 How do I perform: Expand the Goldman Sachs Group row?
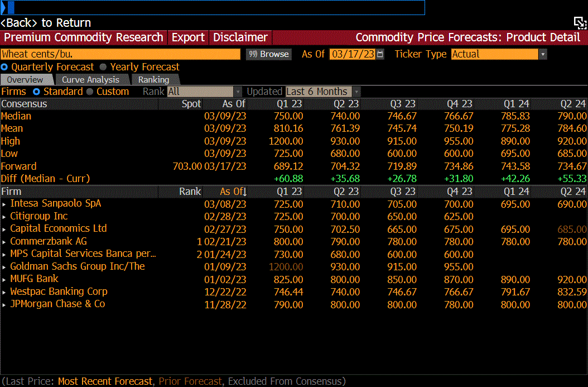click(x=4, y=267)
